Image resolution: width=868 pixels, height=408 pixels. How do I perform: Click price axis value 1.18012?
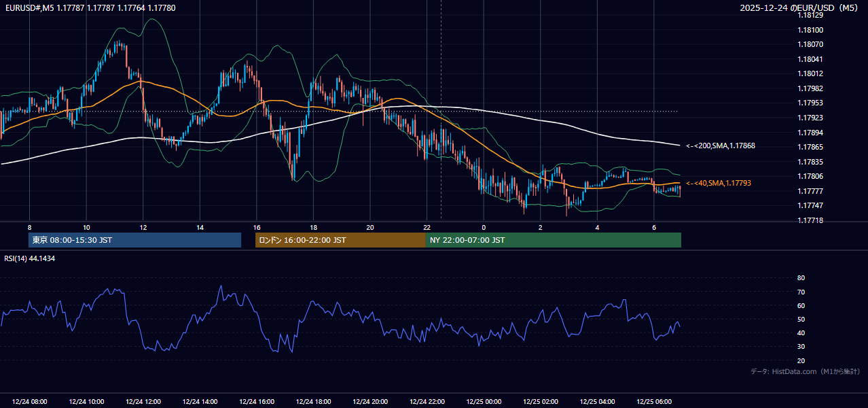(x=810, y=73)
